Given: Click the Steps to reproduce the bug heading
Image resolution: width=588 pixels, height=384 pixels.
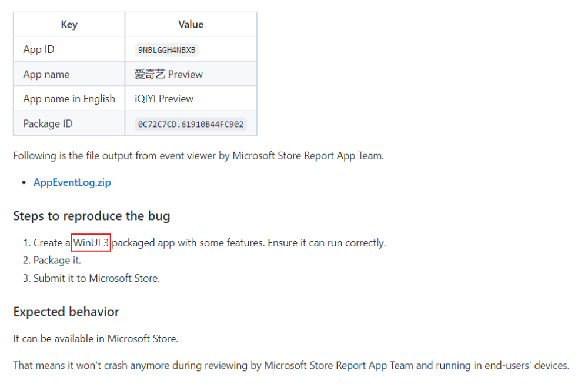Looking at the screenshot, I should 92,216.
